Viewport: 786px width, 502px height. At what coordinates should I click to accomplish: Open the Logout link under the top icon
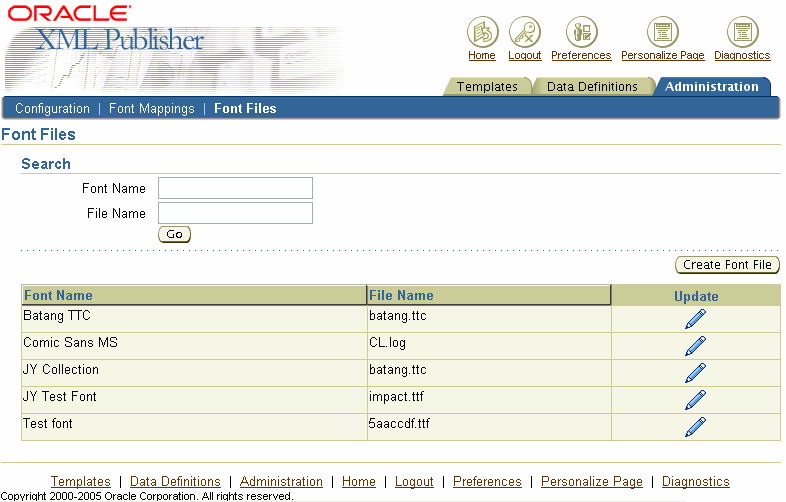[525, 55]
